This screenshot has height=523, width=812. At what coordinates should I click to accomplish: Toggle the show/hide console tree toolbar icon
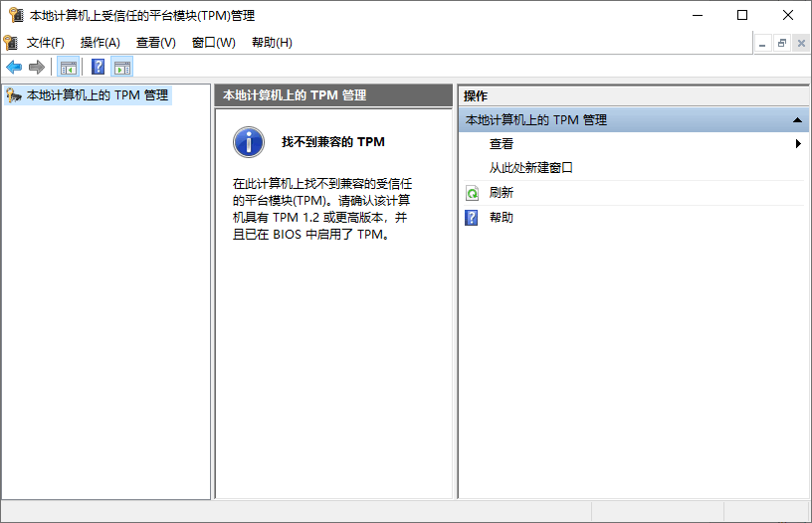pyautogui.click(x=69, y=68)
